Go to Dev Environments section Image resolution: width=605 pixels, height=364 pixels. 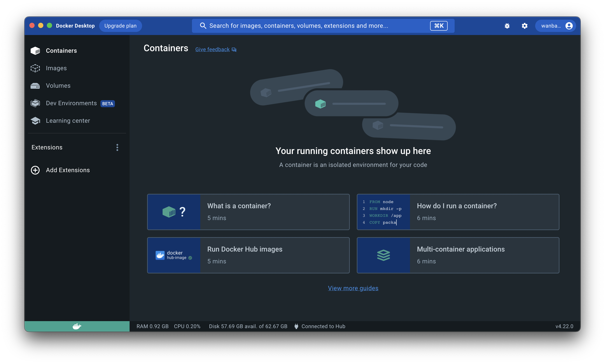coord(71,103)
